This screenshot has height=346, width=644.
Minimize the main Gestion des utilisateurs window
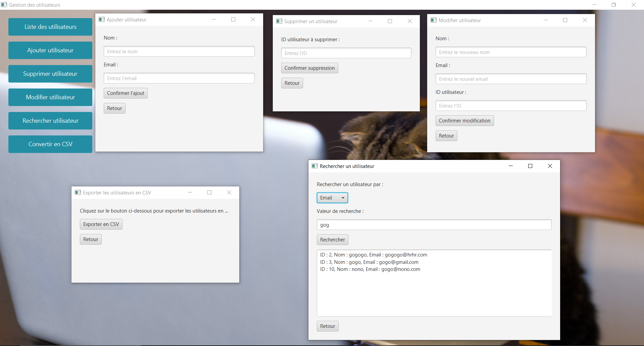(594, 5)
